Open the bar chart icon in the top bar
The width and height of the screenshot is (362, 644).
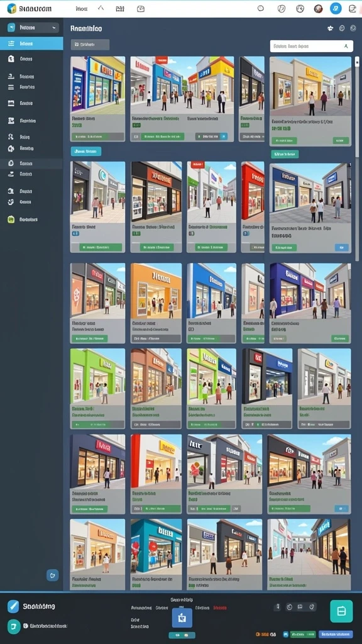click(x=120, y=8)
